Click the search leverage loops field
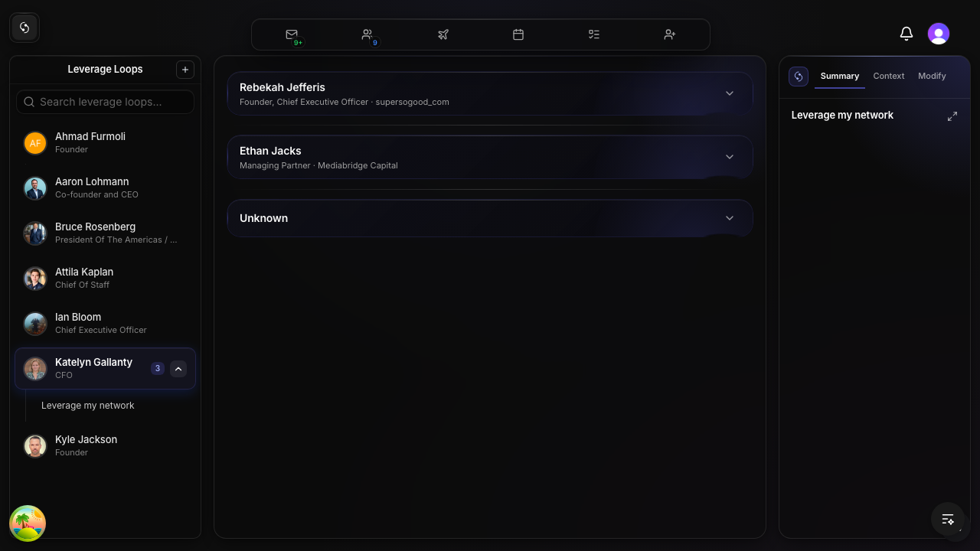980x551 pixels. click(105, 101)
